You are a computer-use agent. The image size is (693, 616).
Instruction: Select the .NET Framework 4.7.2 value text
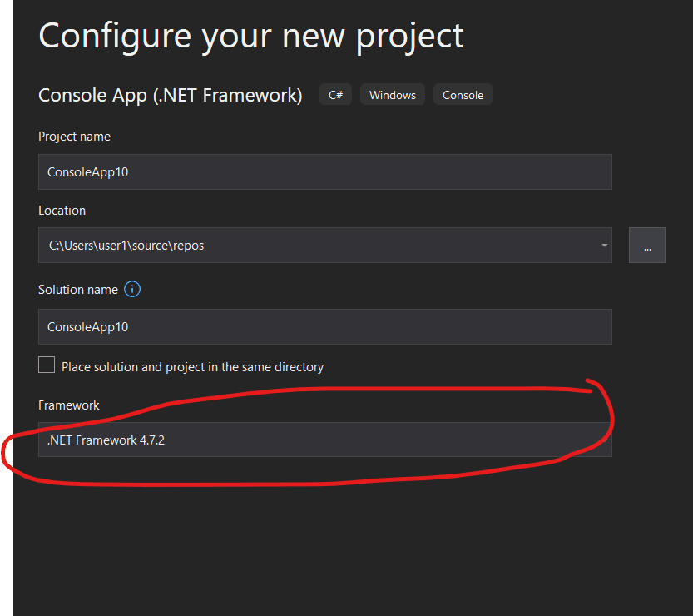pos(106,440)
